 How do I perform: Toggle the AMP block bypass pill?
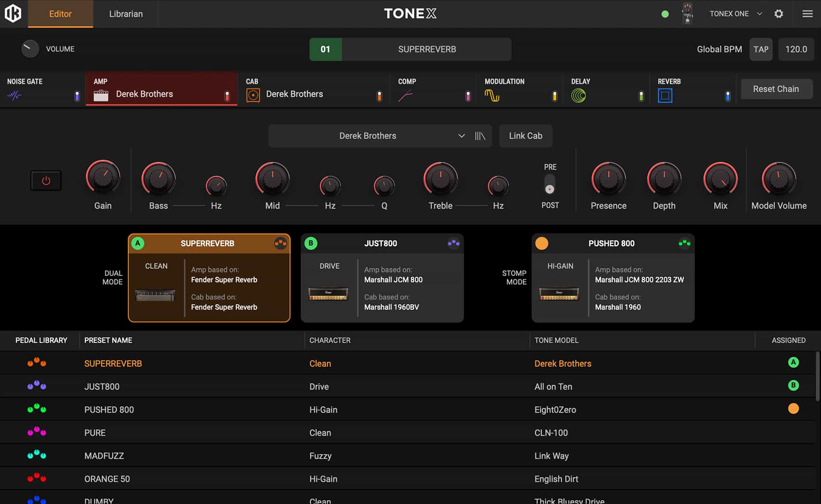click(227, 96)
